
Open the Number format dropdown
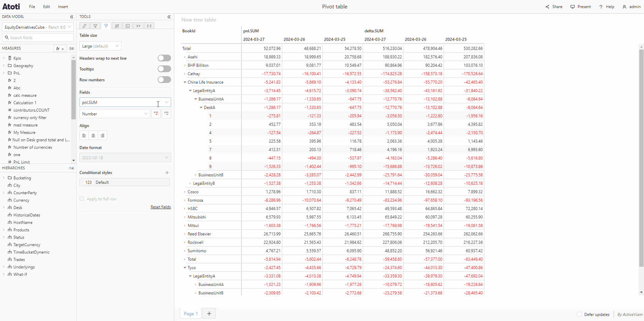point(115,114)
